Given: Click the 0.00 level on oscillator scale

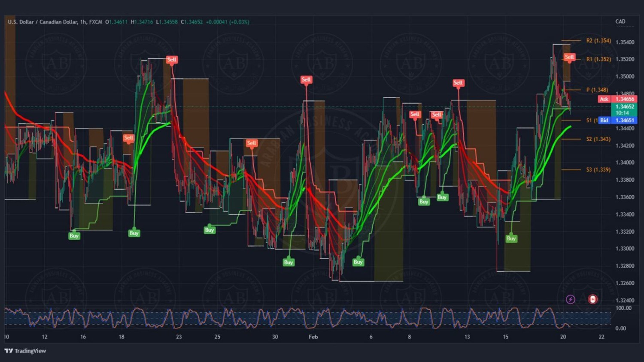Looking at the screenshot, I should 620,329.
